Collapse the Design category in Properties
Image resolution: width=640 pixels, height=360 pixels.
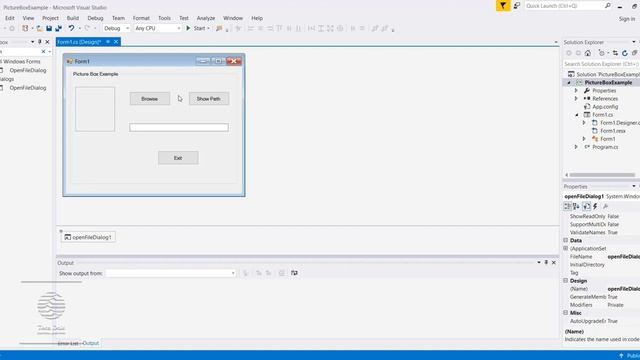[566, 280]
